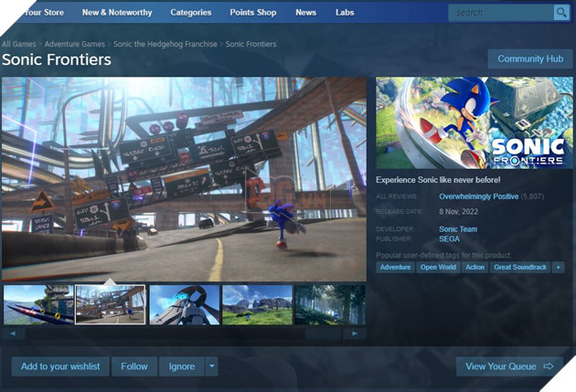Image resolution: width=576 pixels, height=392 pixels.
Task: View Your Queue
Action: click(509, 366)
